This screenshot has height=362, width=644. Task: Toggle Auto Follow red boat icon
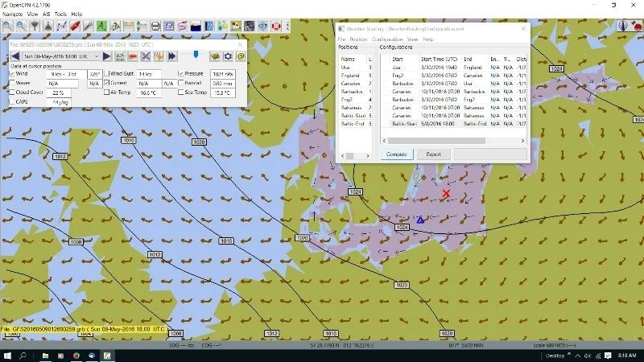[x=75, y=27]
